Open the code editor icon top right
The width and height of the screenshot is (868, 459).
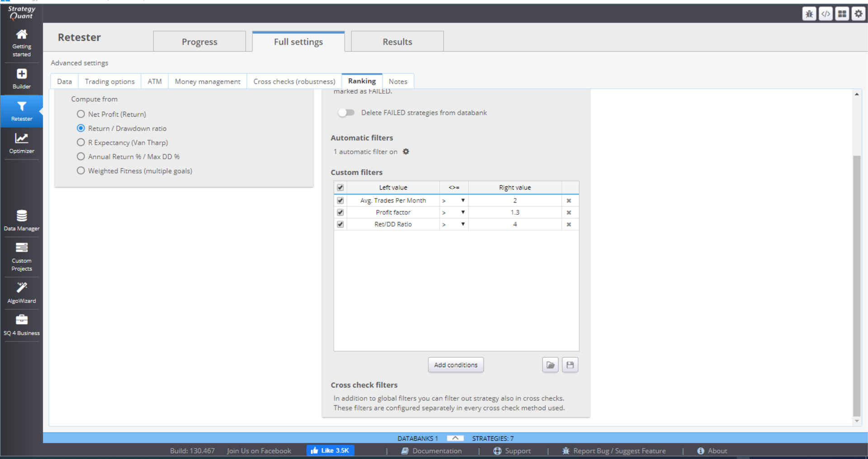pyautogui.click(x=825, y=14)
